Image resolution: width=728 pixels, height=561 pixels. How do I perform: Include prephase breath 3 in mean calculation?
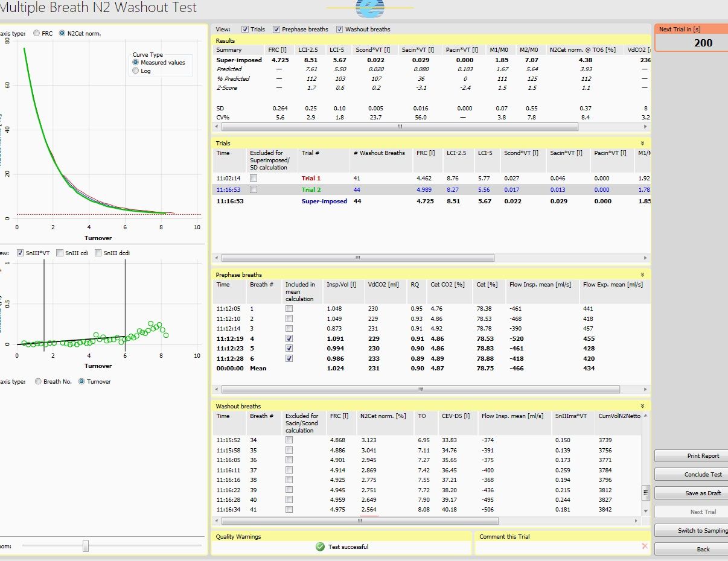(289, 329)
